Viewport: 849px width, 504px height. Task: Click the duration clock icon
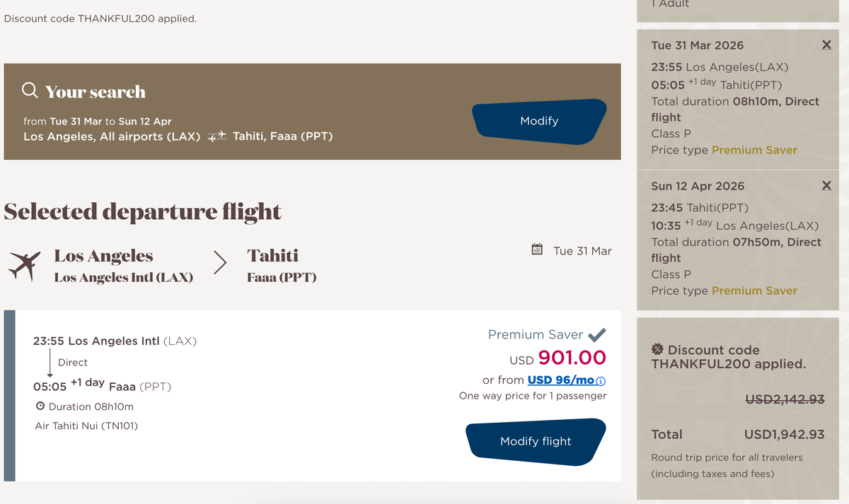pos(40,406)
